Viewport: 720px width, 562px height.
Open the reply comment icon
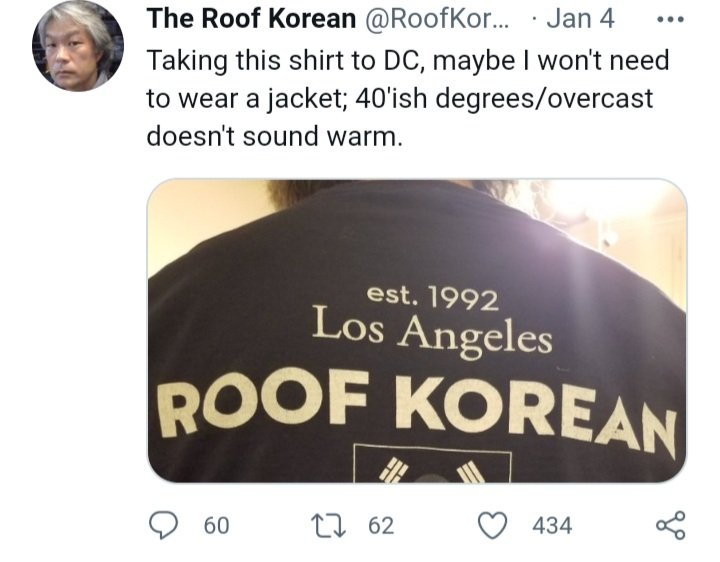163,525
